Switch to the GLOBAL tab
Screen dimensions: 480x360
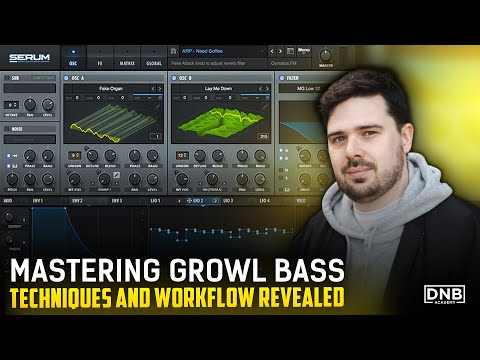point(154,58)
